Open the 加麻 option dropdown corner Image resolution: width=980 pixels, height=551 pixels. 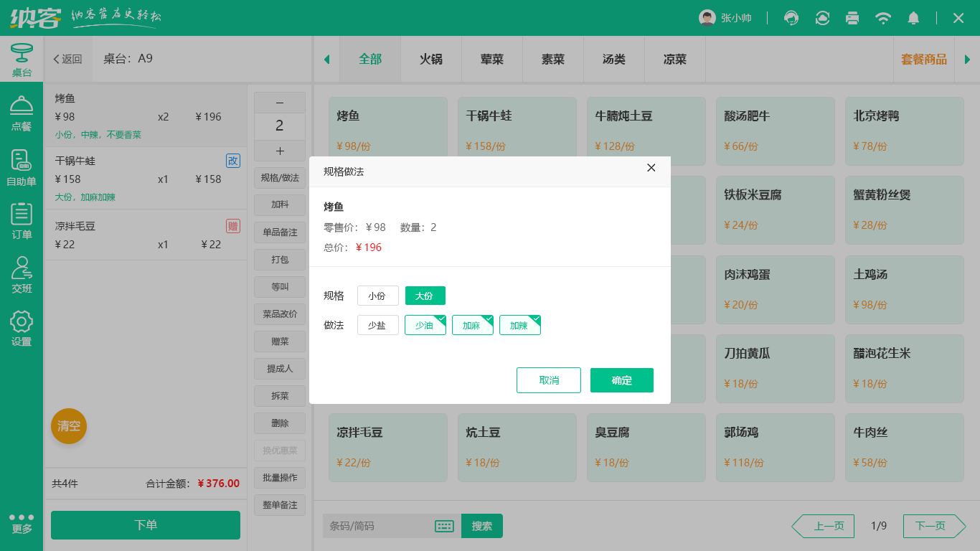(487, 318)
